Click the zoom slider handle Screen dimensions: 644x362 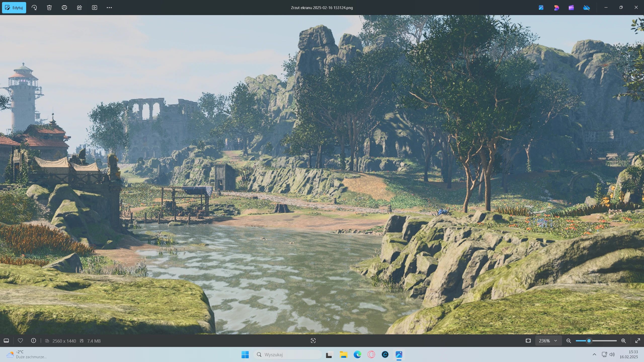click(589, 341)
